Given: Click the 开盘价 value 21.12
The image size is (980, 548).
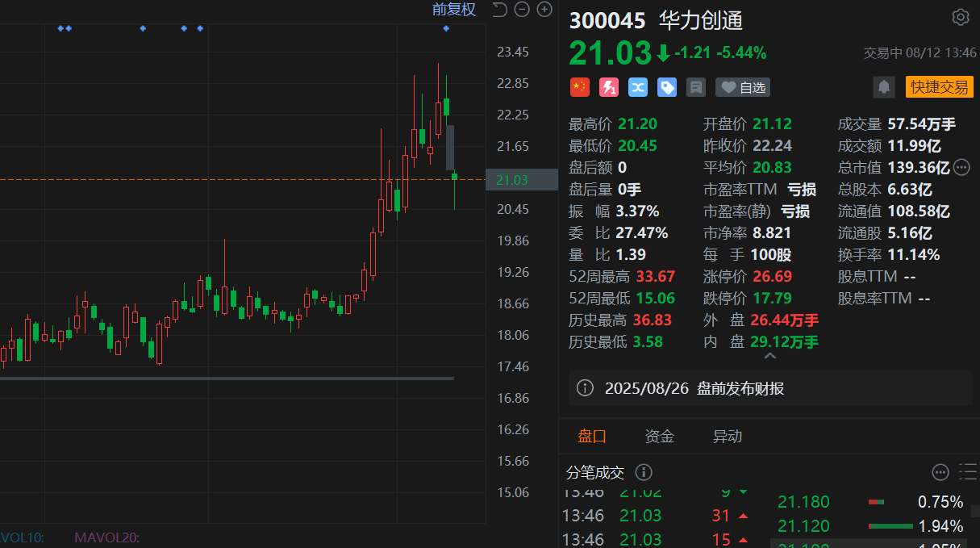Looking at the screenshot, I should (772, 124).
